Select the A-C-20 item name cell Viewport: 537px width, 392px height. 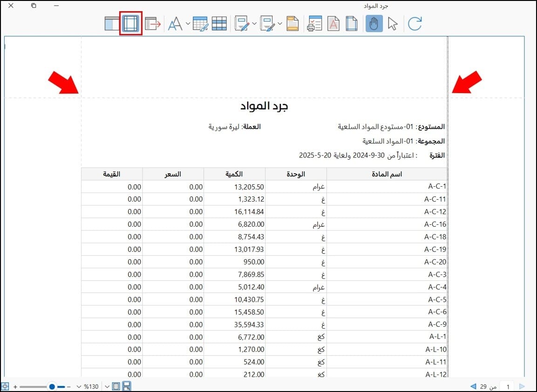click(x=387, y=262)
